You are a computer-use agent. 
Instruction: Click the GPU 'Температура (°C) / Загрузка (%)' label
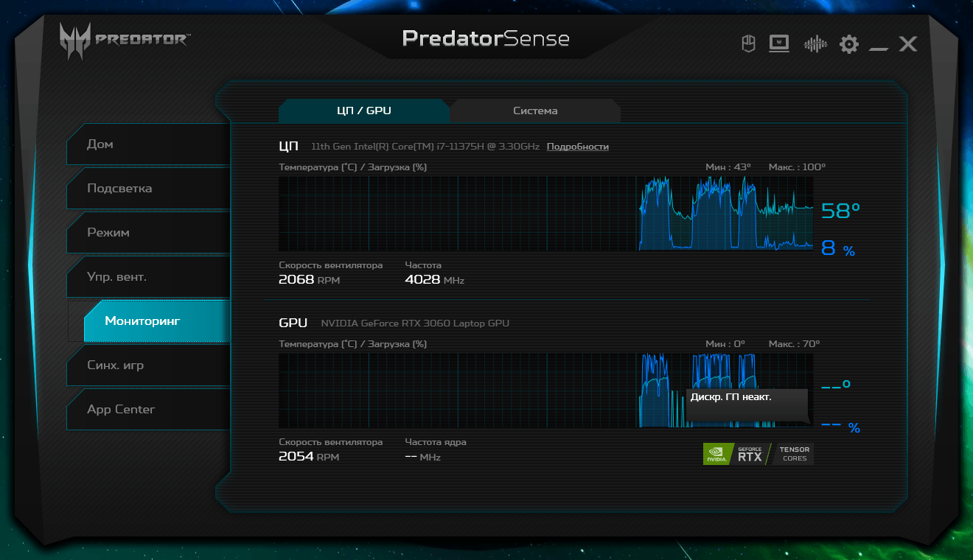[x=353, y=344]
